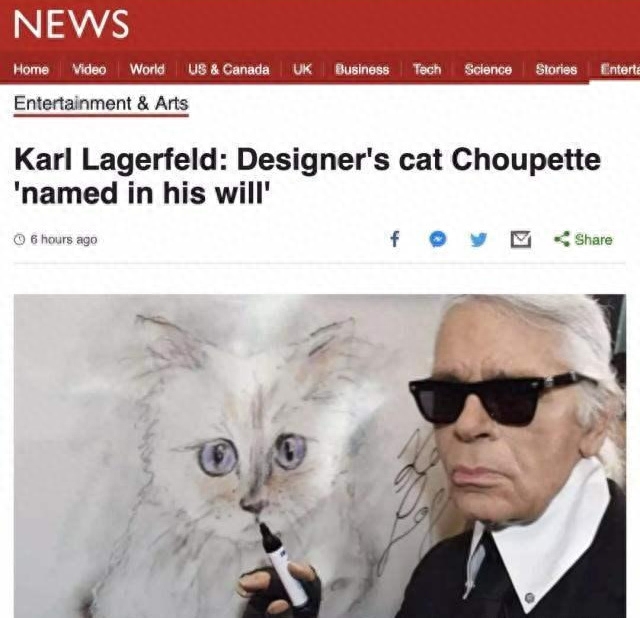640x618 pixels.
Task: Open the Science section
Action: pos(488,69)
